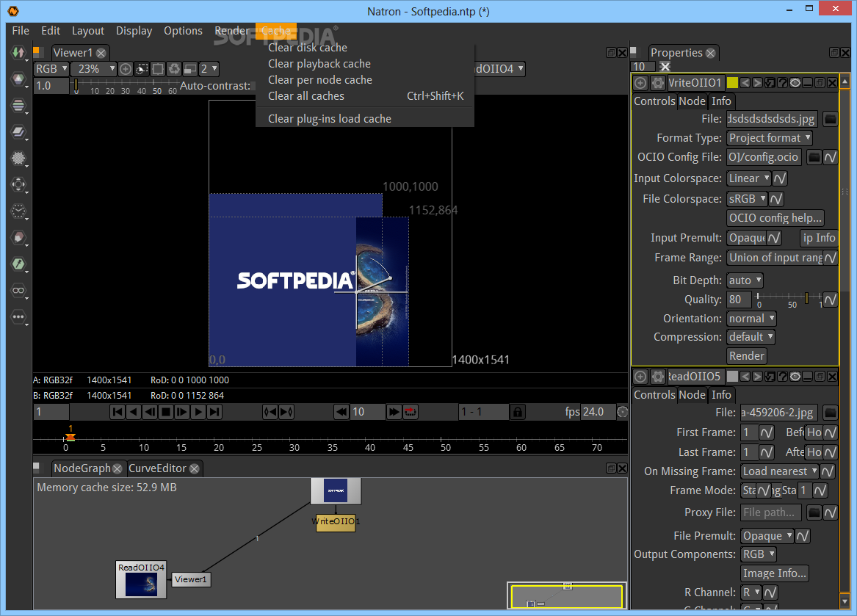The height and width of the screenshot is (616, 857).
Task: Go to the previous keyframe
Action: click(270, 412)
